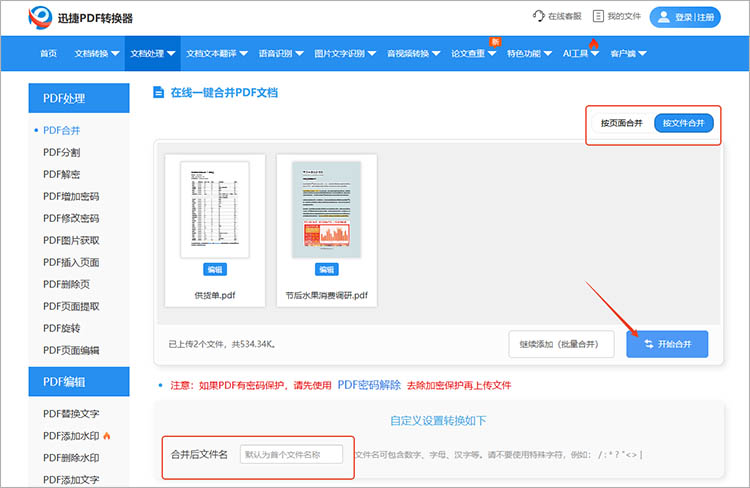Click 继续添加（批量合并）button
The height and width of the screenshot is (488, 750).
tap(561, 344)
